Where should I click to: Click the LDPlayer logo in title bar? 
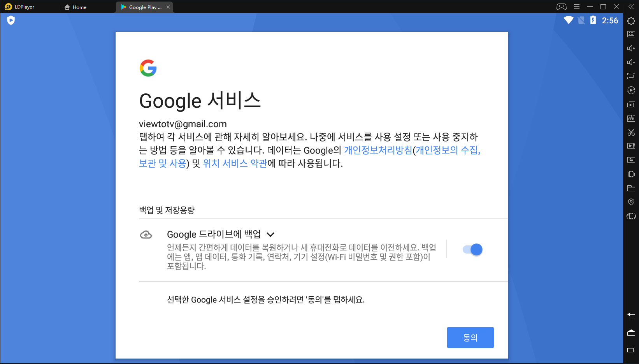pyautogui.click(x=9, y=7)
